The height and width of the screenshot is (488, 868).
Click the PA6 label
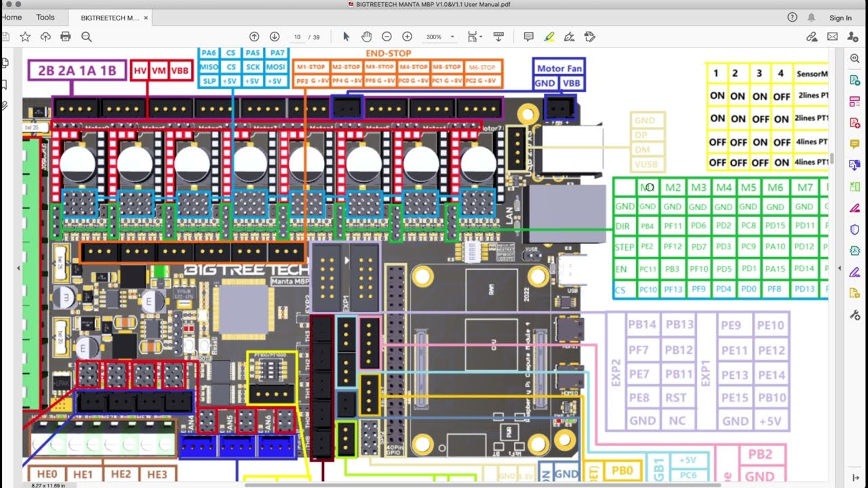pyautogui.click(x=209, y=53)
